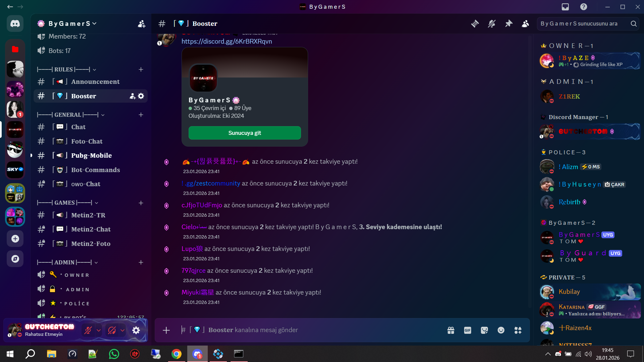The width and height of the screenshot is (644, 362).
Task: Open Windows Start menu
Action: (x=10, y=354)
